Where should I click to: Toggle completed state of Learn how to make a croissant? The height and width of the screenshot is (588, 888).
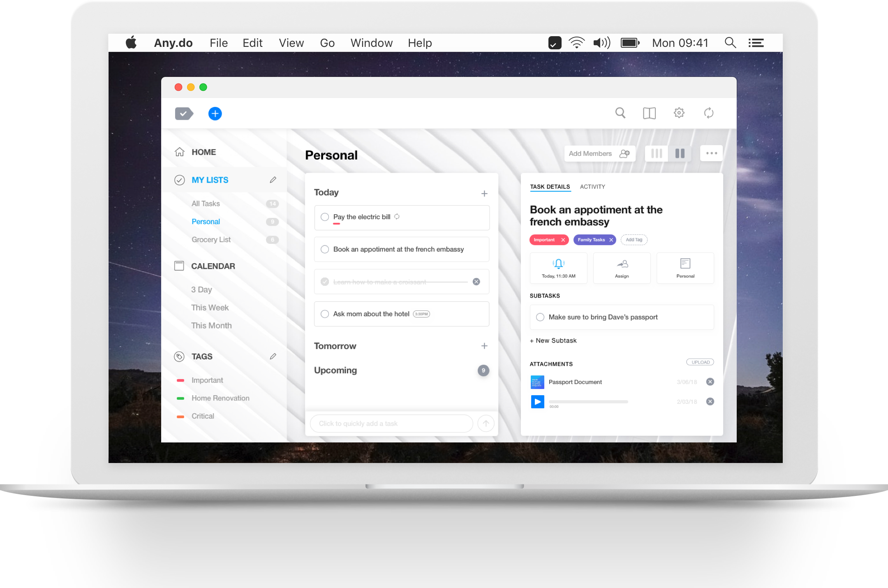pyautogui.click(x=325, y=282)
